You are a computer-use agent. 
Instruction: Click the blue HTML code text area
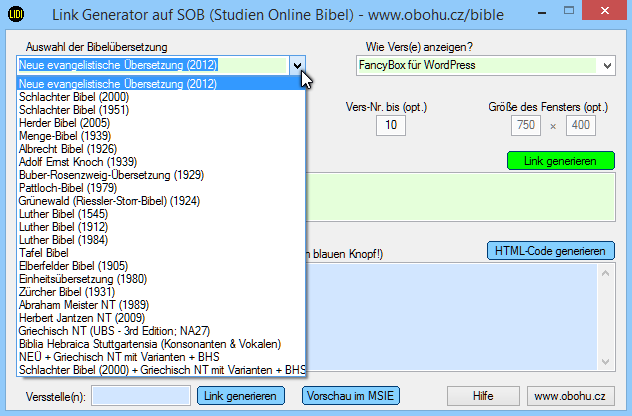[x=451, y=317]
